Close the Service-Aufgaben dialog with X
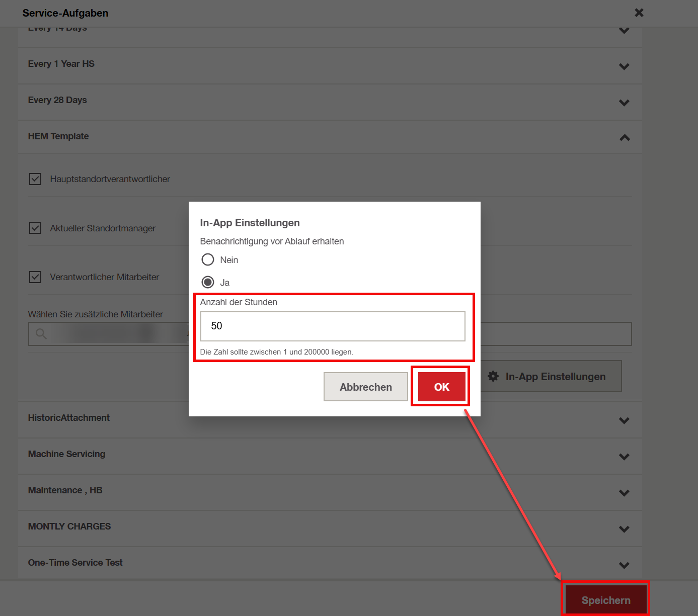The height and width of the screenshot is (616, 698). click(639, 13)
